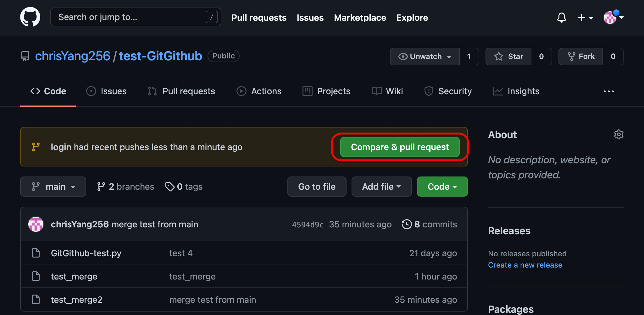Screen dimensions: 644x315
Task: Click the 2 branches icon link
Action: [x=101, y=187]
